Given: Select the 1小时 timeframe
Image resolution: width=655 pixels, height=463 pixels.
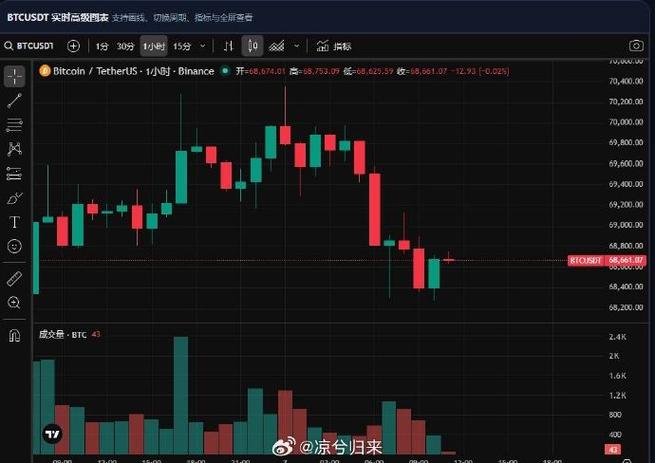Looking at the screenshot, I should click(154, 46).
